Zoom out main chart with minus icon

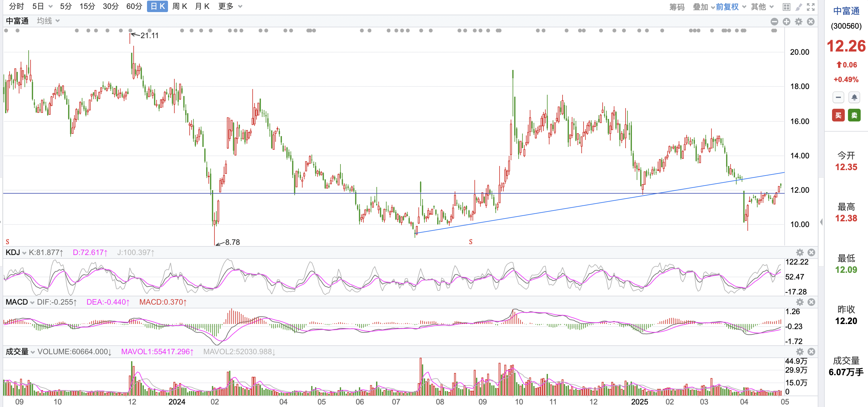click(774, 22)
